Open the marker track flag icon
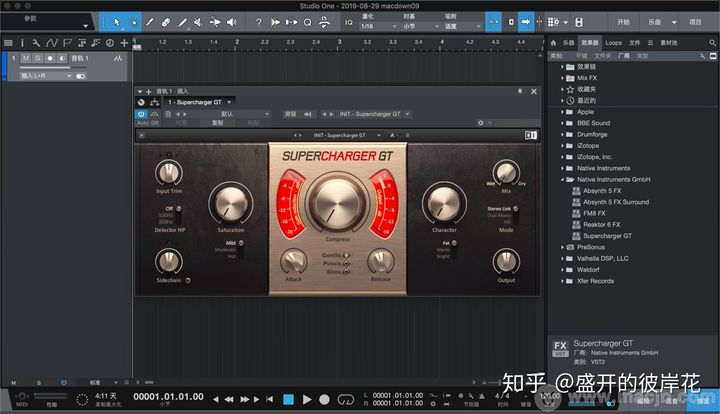Screen dimensions: 720x414 (x=67, y=43)
